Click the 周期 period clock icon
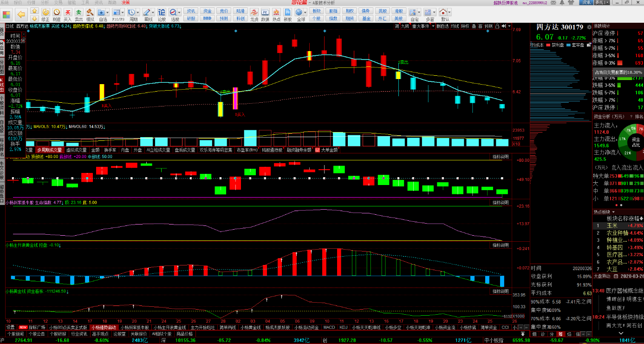The image size is (644, 344). pyautogui.click(x=132, y=12)
